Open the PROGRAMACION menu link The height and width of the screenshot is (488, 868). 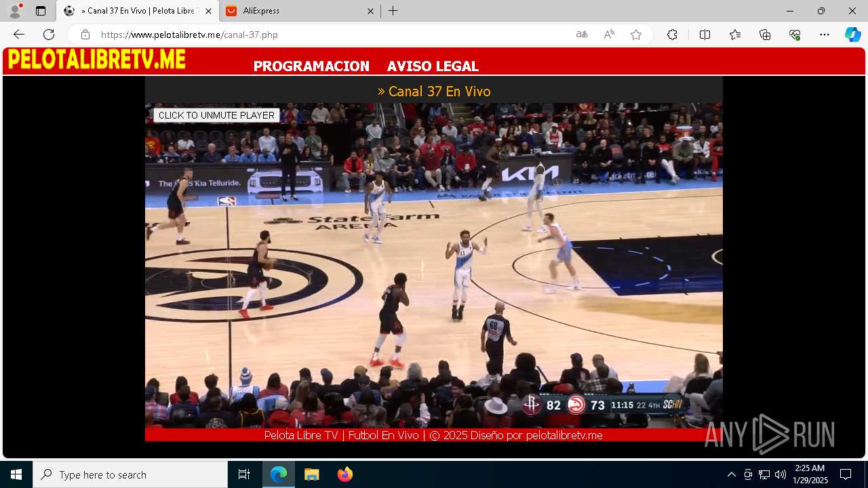(x=311, y=66)
